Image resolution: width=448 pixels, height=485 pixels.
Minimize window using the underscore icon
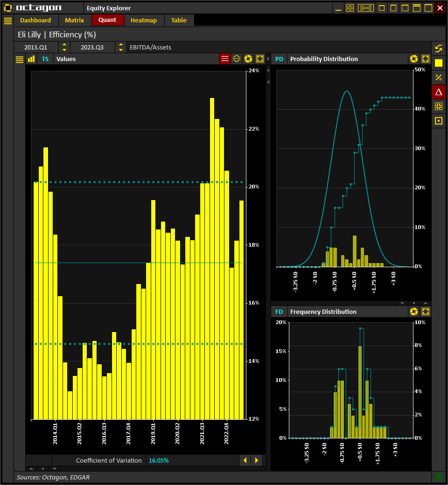click(338, 8)
